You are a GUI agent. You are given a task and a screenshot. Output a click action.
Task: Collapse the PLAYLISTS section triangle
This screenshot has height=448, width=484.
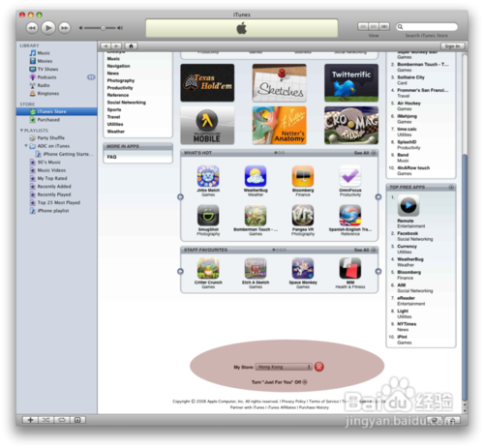click(x=21, y=131)
